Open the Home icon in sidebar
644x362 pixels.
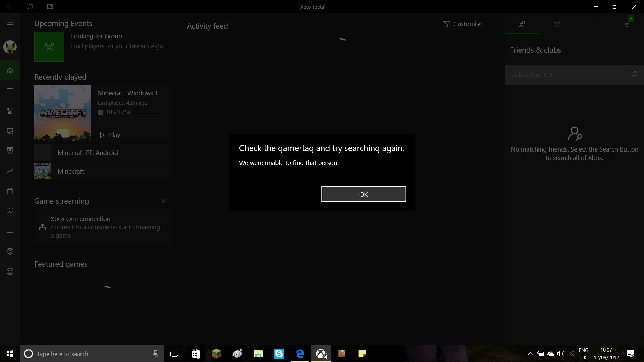click(x=10, y=70)
